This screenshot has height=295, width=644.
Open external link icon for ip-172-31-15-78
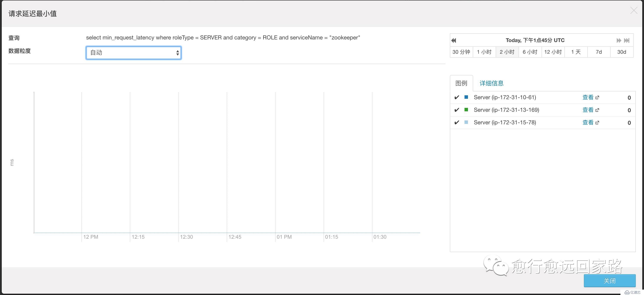click(x=597, y=122)
